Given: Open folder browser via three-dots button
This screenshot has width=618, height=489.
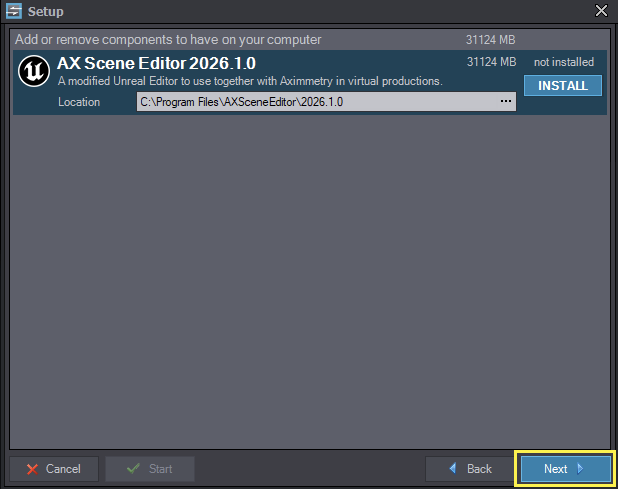Looking at the screenshot, I should [506, 102].
